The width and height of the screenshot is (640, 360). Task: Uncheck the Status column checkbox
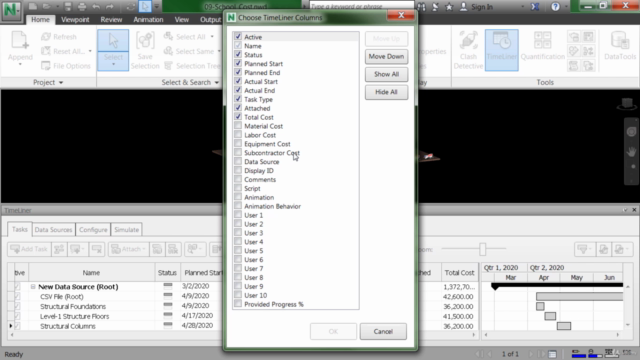click(238, 54)
